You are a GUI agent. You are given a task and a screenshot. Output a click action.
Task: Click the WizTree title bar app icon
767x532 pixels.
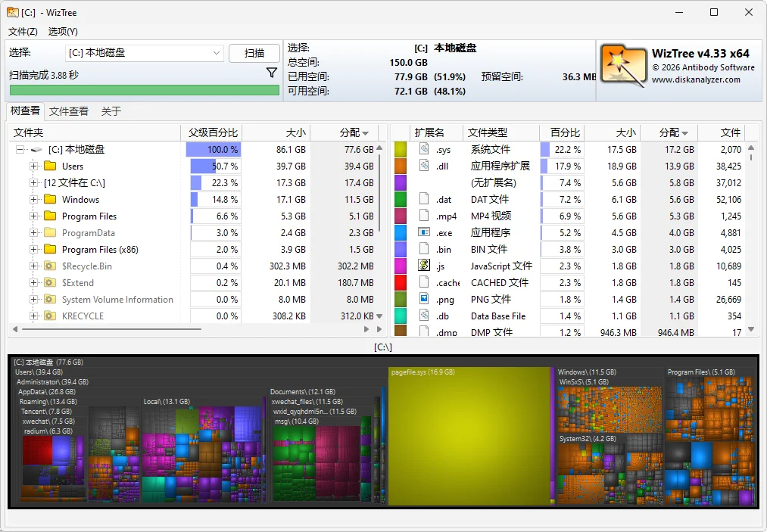13,12
